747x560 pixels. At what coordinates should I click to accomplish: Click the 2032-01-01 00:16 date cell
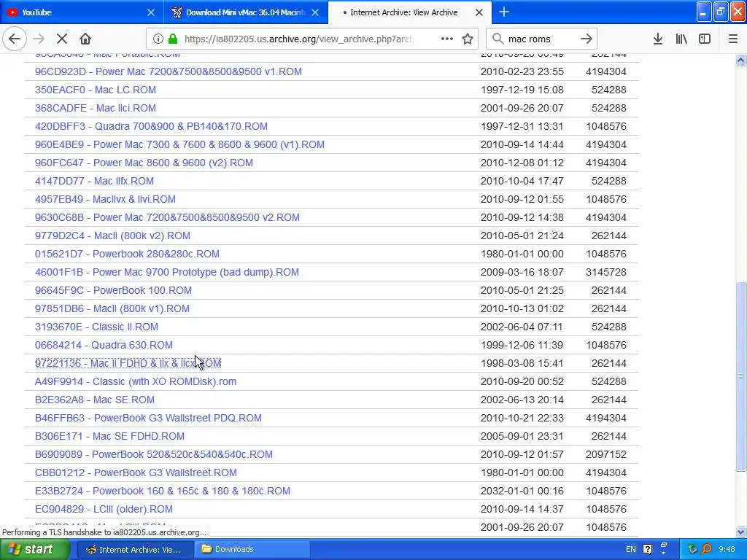pyautogui.click(x=522, y=491)
